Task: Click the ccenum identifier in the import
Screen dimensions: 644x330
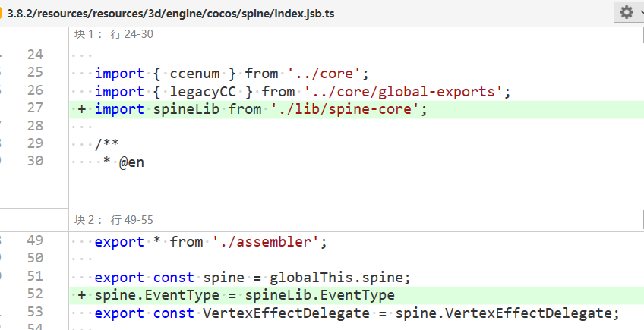Action: [195, 74]
